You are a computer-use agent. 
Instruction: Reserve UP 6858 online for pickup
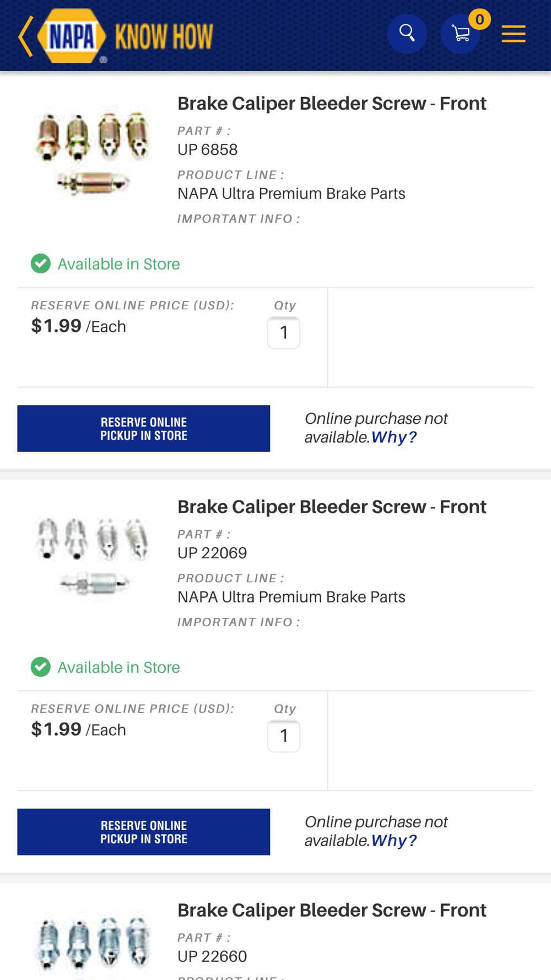[144, 429]
